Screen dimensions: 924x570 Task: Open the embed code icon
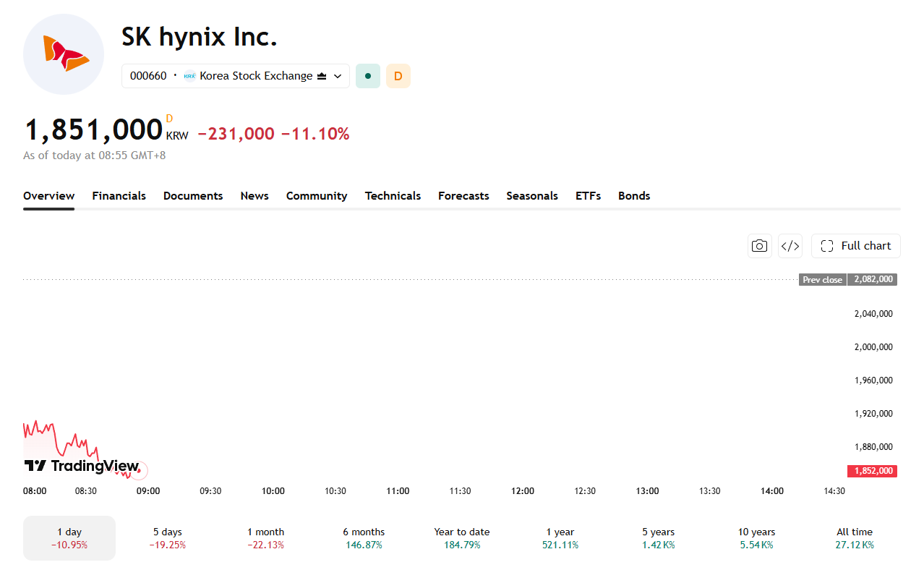(x=790, y=246)
